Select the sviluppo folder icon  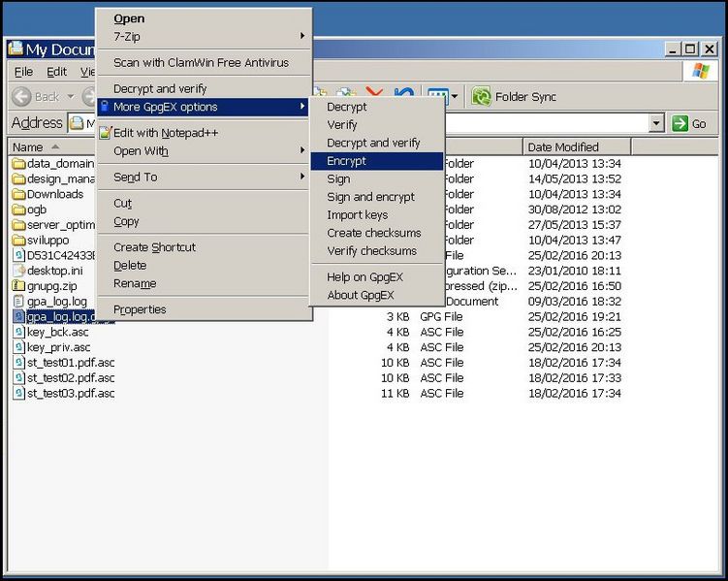(x=18, y=241)
